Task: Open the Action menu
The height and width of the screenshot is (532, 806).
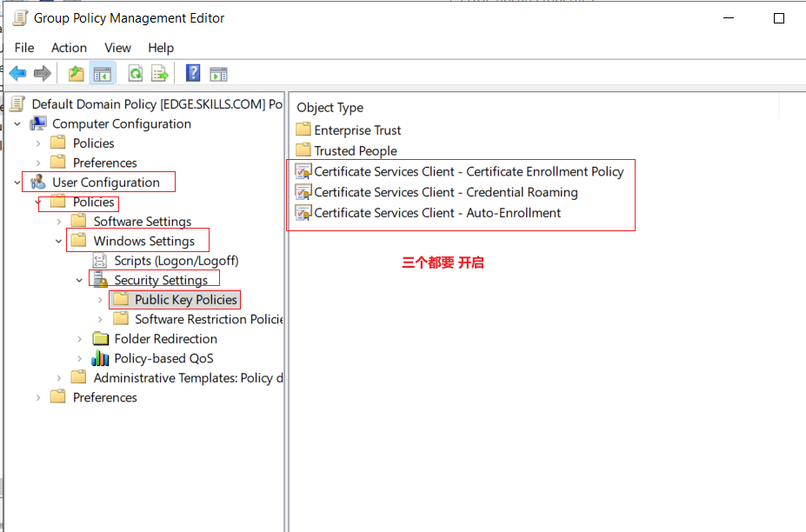Action: pyautogui.click(x=69, y=48)
